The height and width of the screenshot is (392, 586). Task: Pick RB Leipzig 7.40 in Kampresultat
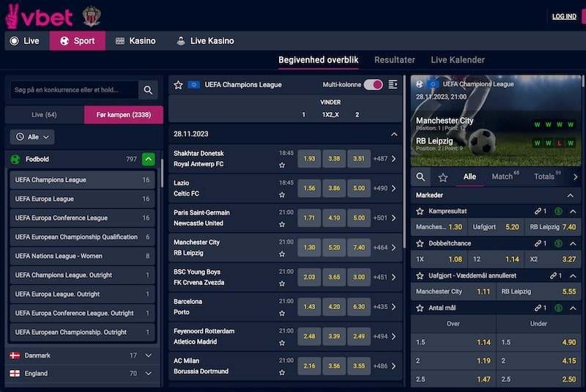(552, 227)
